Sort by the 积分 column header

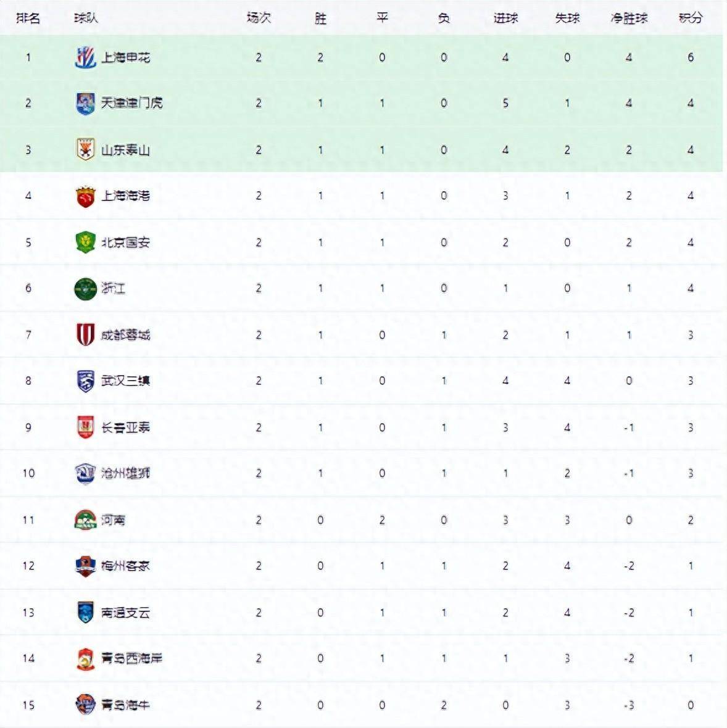(x=690, y=18)
